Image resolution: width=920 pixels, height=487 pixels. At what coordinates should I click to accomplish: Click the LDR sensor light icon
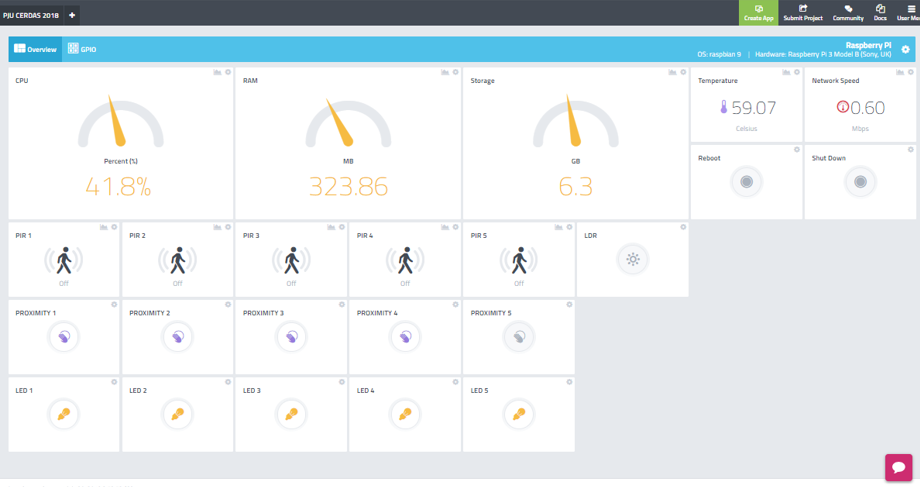pyautogui.click(x=632, y=260)
